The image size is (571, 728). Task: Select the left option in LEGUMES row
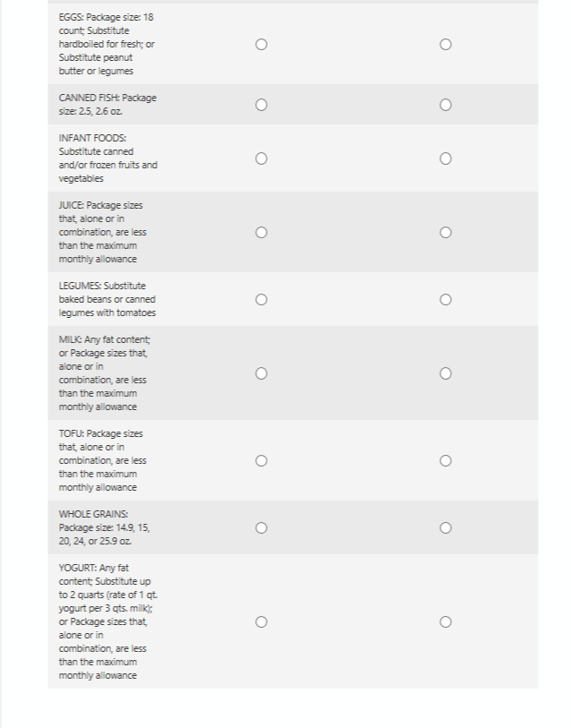pyautogui.click(x=260, y=299)
